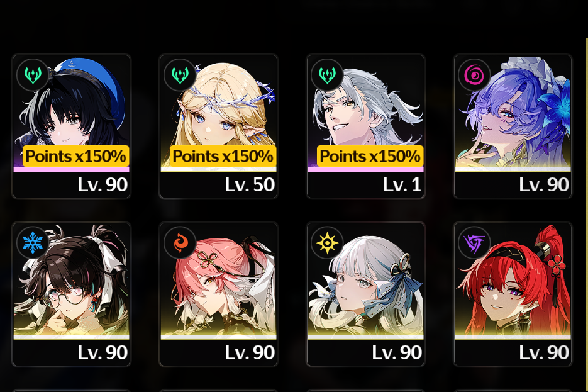Select the black-haired girl with the blue beret
This screenshot has height=392, width=588.
(71, 126)
